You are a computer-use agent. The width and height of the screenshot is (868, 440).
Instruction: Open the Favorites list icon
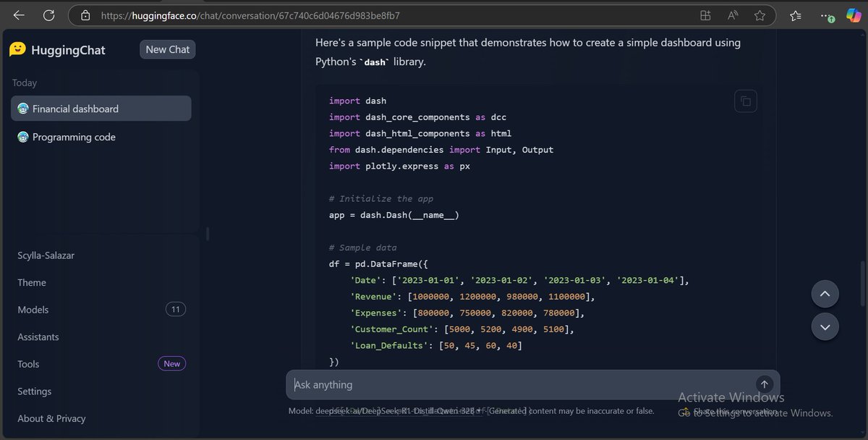point(796,15)
